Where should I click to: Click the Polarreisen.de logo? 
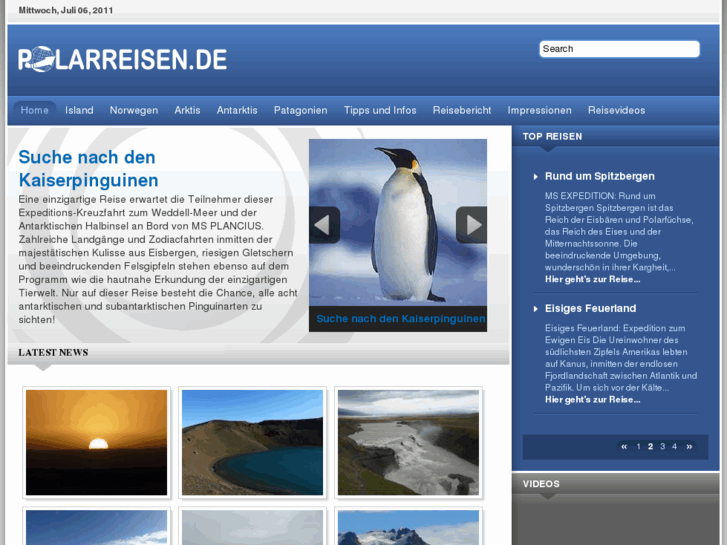coord(122,59)
